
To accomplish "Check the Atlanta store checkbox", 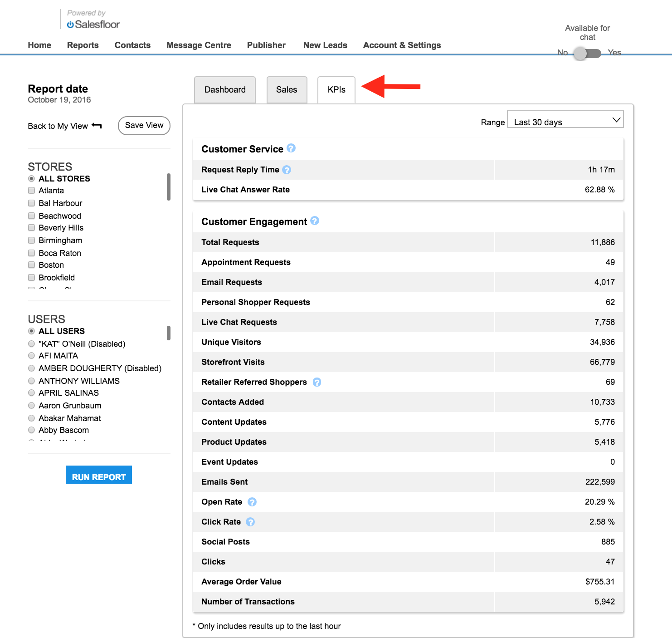I will (31, 191).
